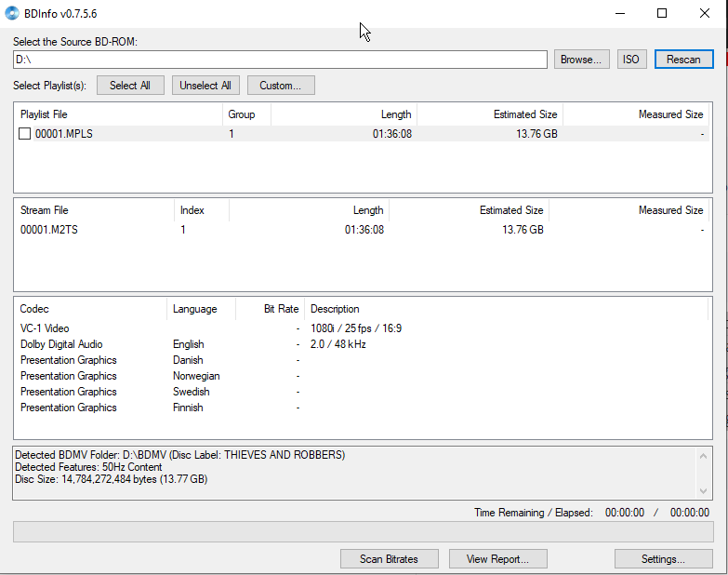
Task: Tick the 00001.MPLS playlist checkbox
Action: [24, 134]
